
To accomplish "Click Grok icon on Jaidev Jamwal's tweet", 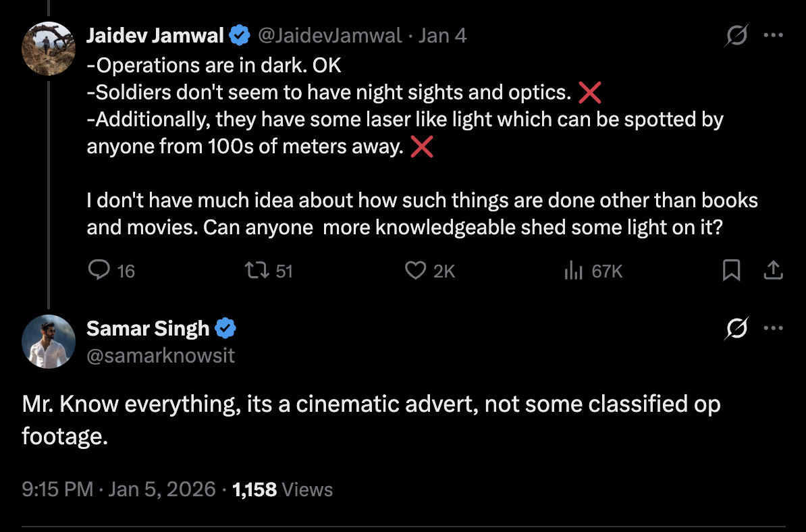I will click(736, 36).
